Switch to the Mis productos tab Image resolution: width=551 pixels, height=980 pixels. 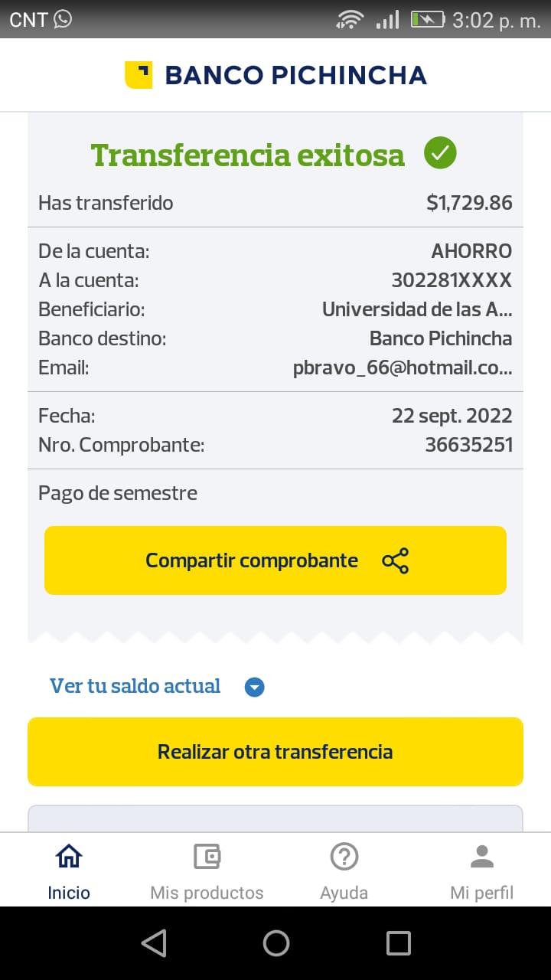pyautogui.click(x=207, y=892)
